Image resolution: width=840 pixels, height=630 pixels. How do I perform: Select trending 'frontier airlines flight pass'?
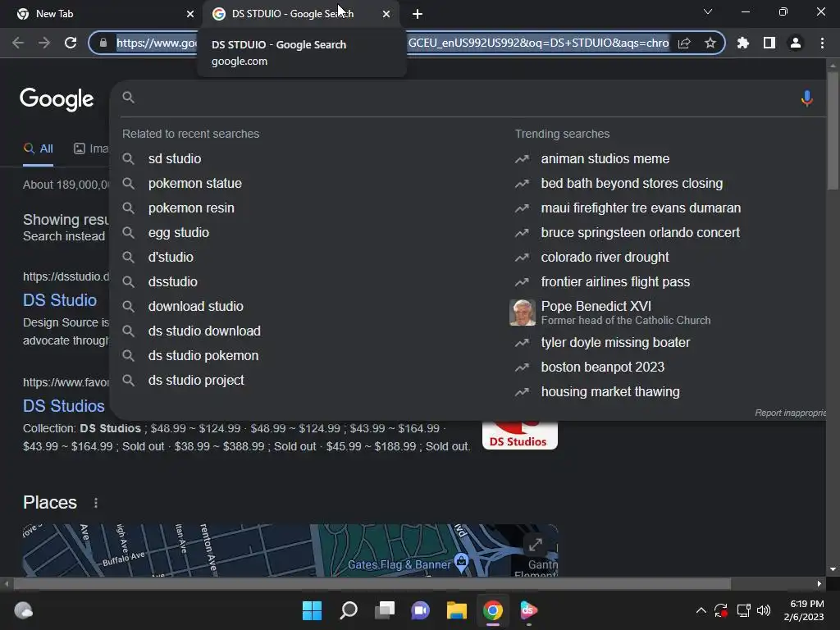(615, 282)
